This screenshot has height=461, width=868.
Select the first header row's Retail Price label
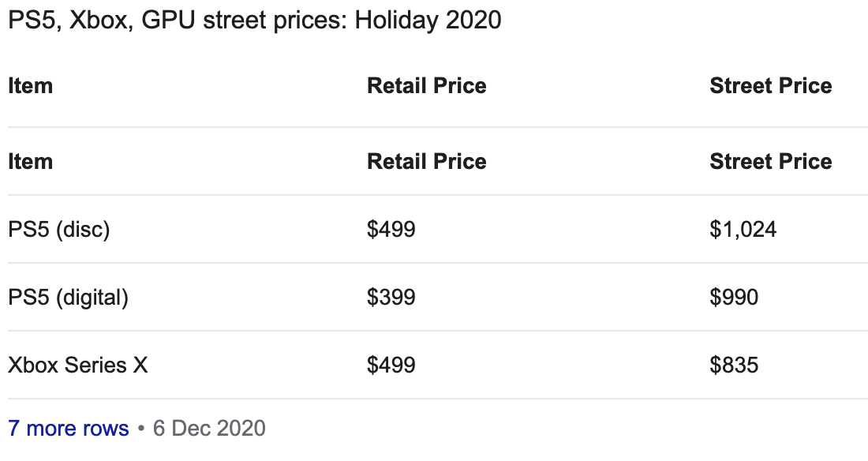[x=426, y=86]
